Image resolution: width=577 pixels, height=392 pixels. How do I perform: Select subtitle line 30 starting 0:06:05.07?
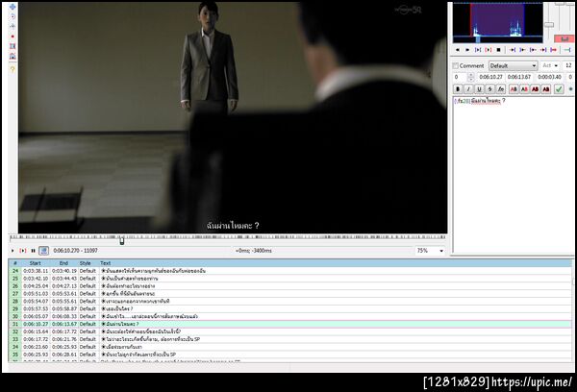[290, 317]
